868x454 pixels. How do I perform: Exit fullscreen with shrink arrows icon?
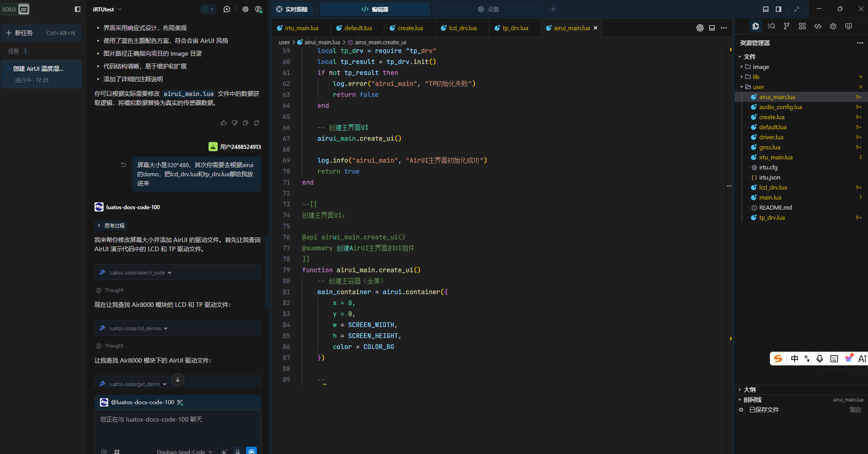coord(797,9)
